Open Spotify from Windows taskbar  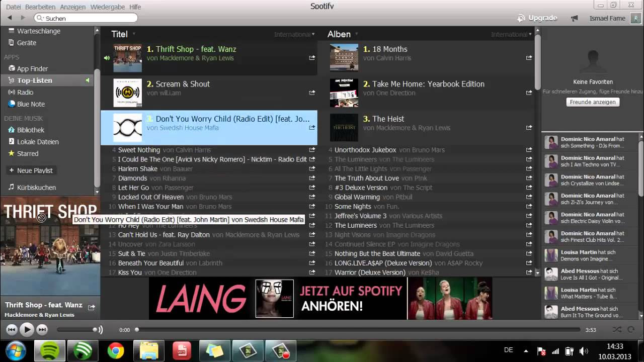[x=49, y=350]
